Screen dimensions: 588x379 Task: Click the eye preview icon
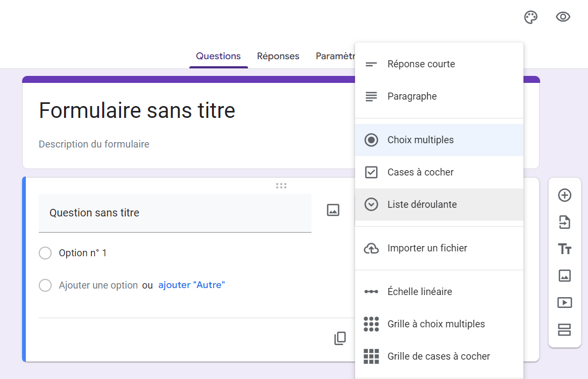pos(563,17)
